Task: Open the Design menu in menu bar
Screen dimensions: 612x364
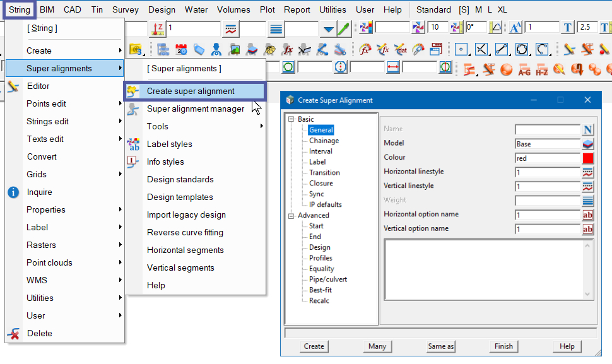Action: tap(162, 9)
